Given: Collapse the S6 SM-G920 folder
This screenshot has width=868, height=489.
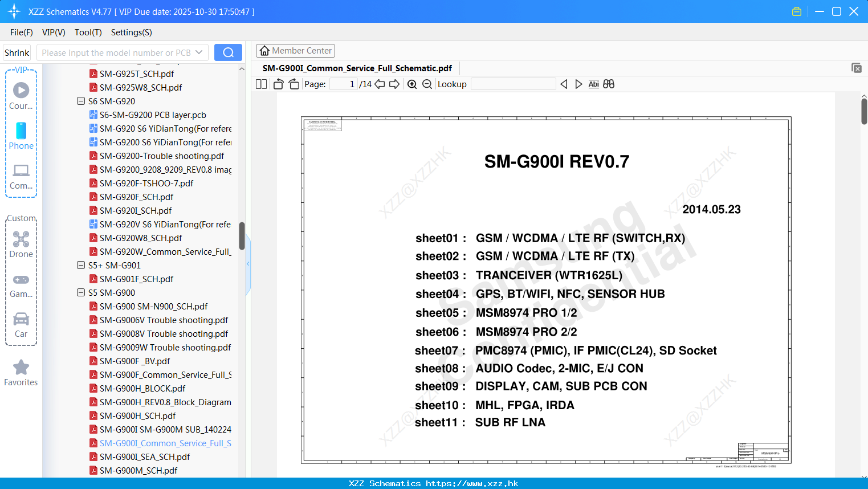Looking at the screenshot, I should coord(81,101).
